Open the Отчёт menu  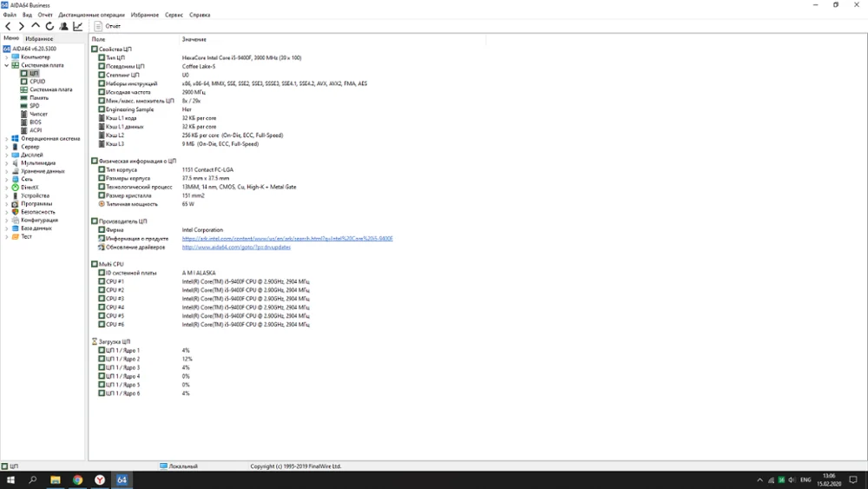[45, 15]
